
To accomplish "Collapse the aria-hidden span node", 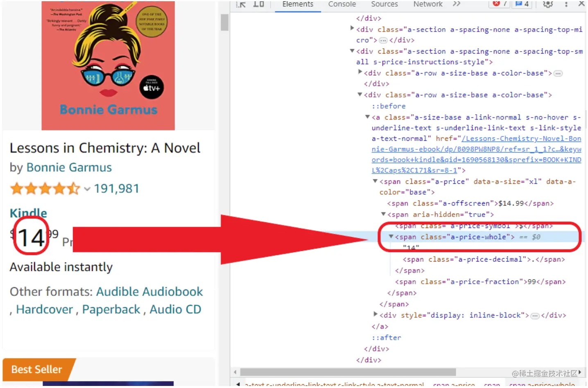I will pos(383,214).
